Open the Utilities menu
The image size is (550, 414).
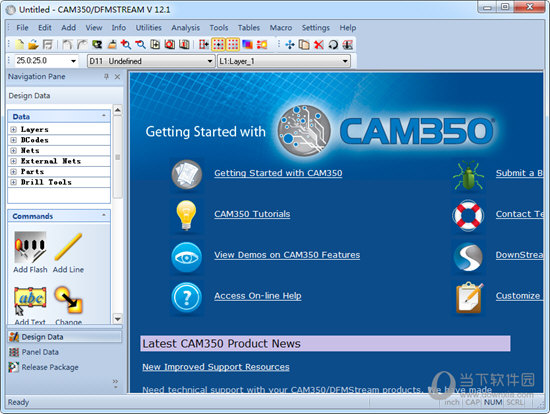click(148, 28)
